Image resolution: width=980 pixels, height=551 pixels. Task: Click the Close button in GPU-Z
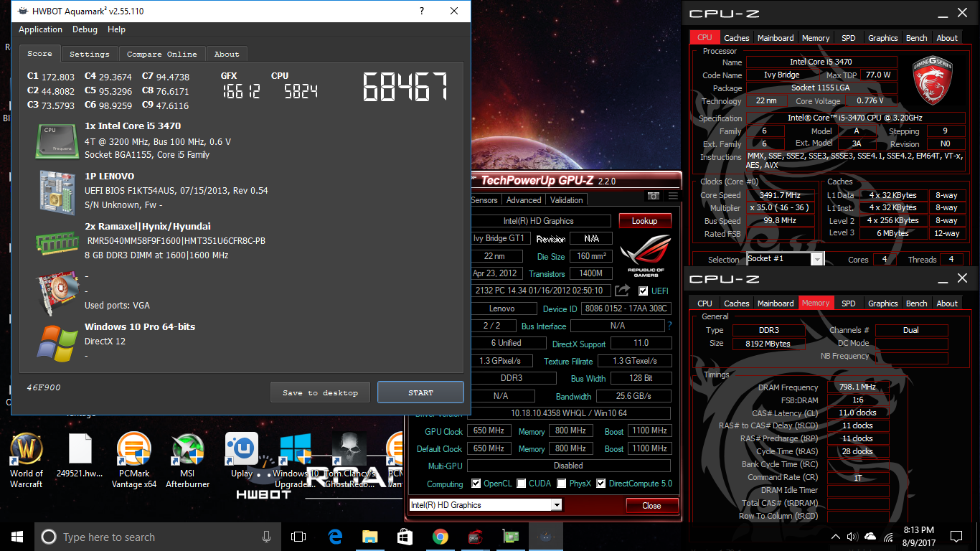pos(651,506)
